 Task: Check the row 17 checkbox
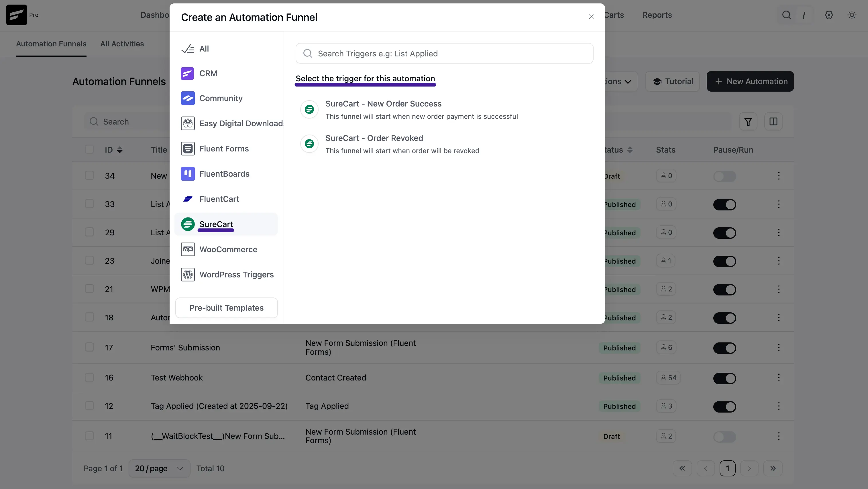pos(89,347)
